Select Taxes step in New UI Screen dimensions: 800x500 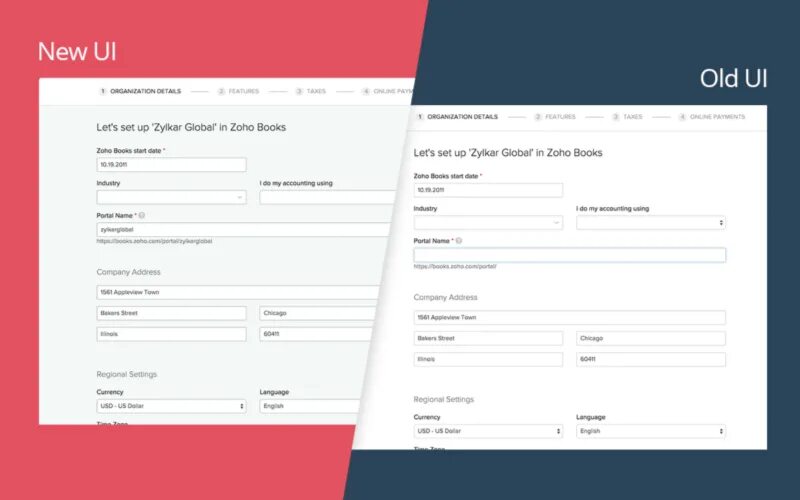tap(310, 91)
